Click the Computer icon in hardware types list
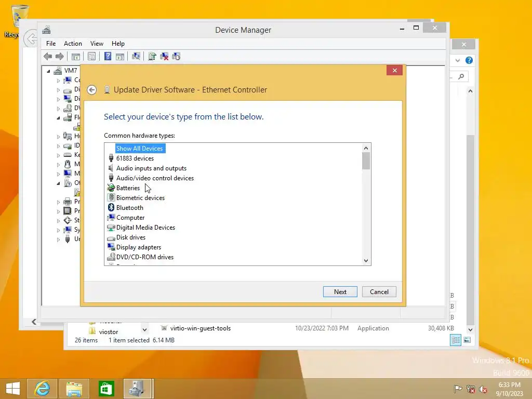Viewport: 532px width, 399px height. coord(111,217)
